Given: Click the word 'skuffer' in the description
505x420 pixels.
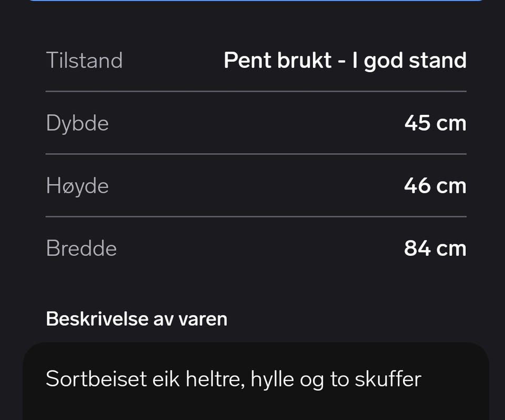Looking at the screenshot, I should click(x=388, y=378).
